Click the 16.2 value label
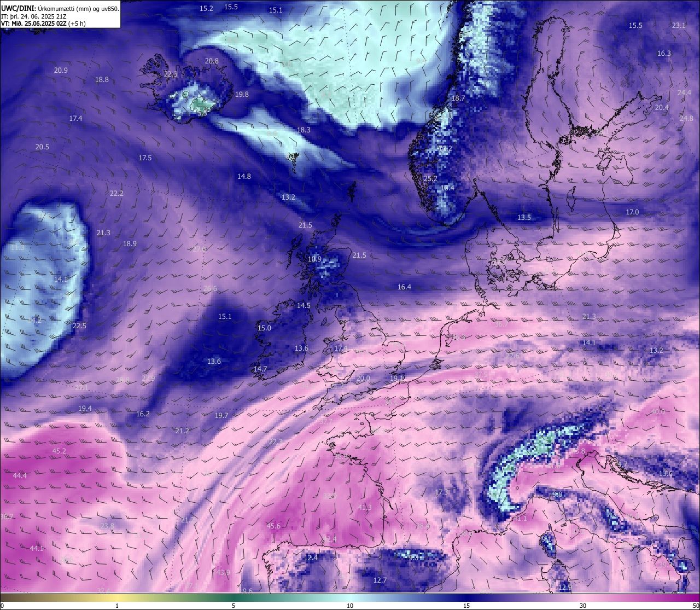The height and width of the screenshot is (610, 700). tap(143, 414)
